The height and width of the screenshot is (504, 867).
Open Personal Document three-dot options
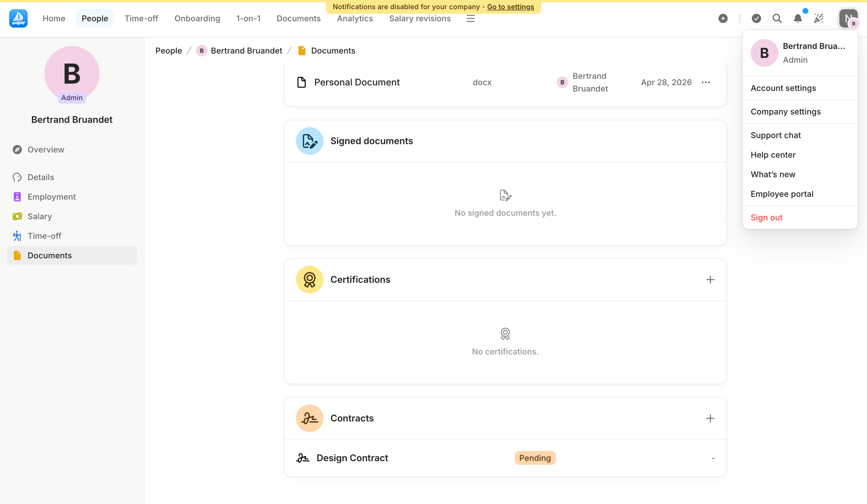coord(706,82)
